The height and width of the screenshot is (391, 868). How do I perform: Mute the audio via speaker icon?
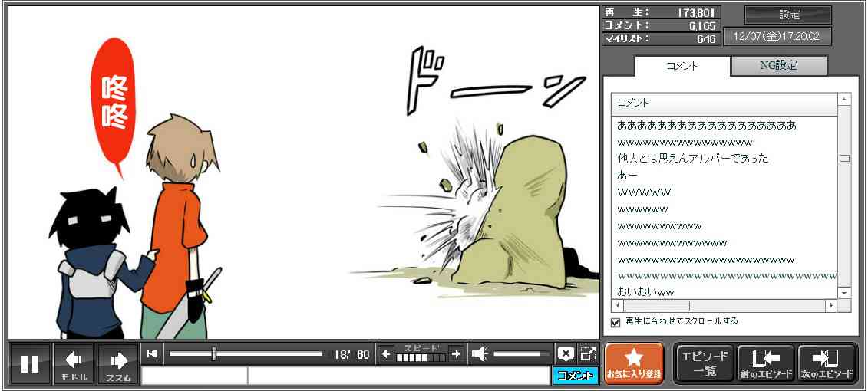click(x=480, y=353)
